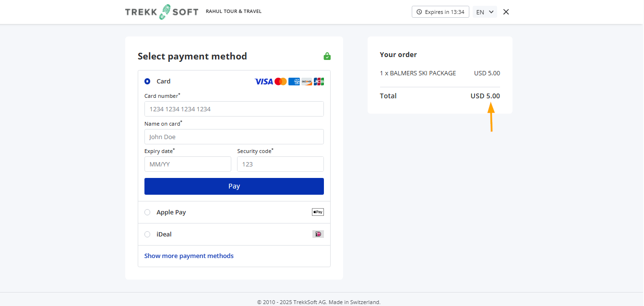The width and height of the screenshot is (644, 306).
Task: Close the checkout with the X button
Action: (506, 12)
